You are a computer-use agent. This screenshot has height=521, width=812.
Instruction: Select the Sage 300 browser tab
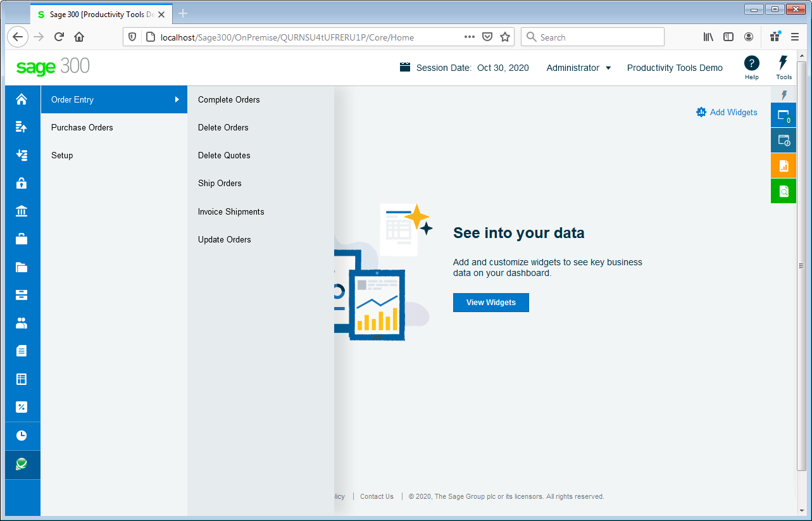point(101,14)
